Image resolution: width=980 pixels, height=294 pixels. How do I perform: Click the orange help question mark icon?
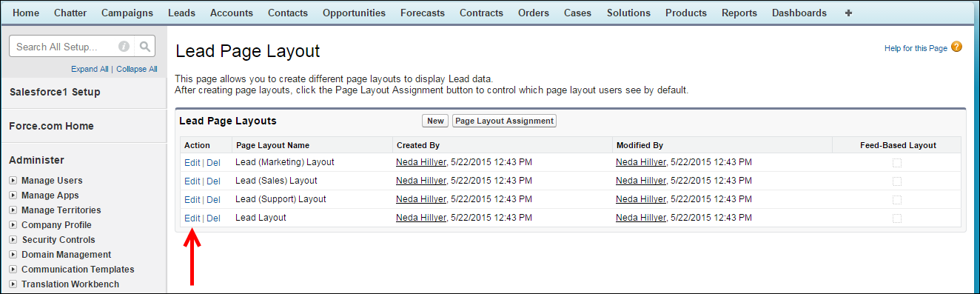click(x=956, y=47)
